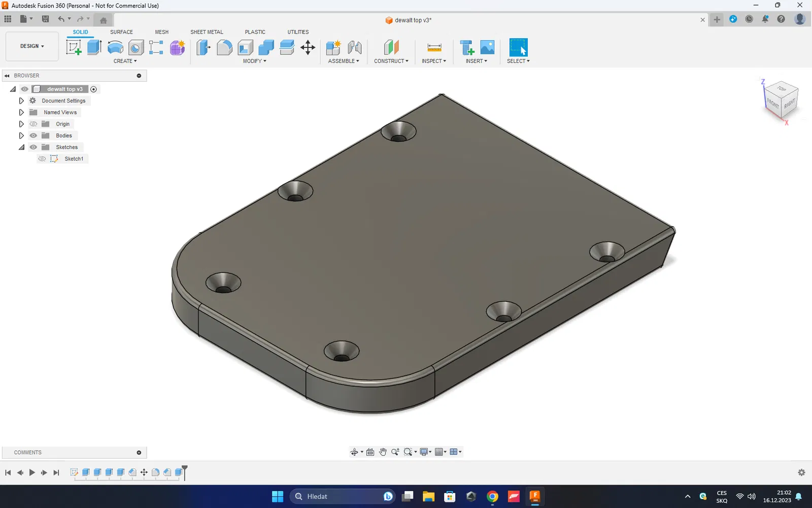The height and width of the screenshot is (508, 812).
Task: Open the ASSEMBLE dropdown menu
Action: click(344, 61)
